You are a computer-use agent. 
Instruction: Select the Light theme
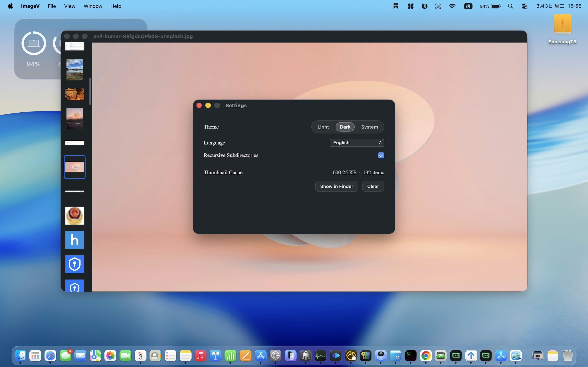click(x=323, y=127)
